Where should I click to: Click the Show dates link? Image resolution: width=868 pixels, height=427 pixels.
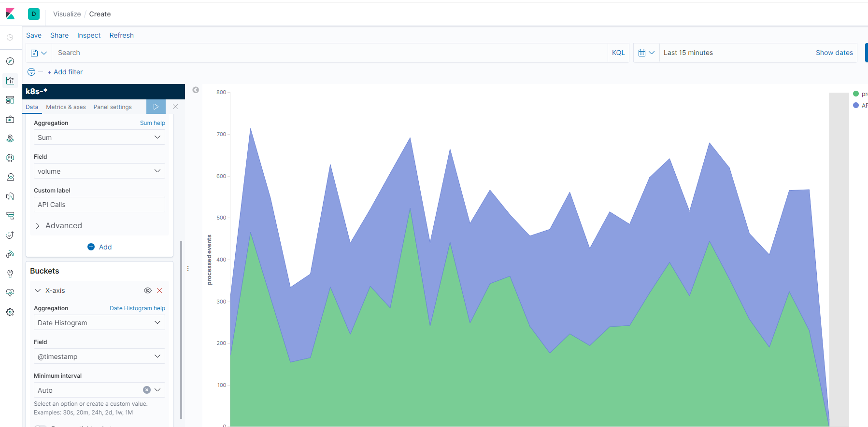pyautogui.click(x=834, y=53)
